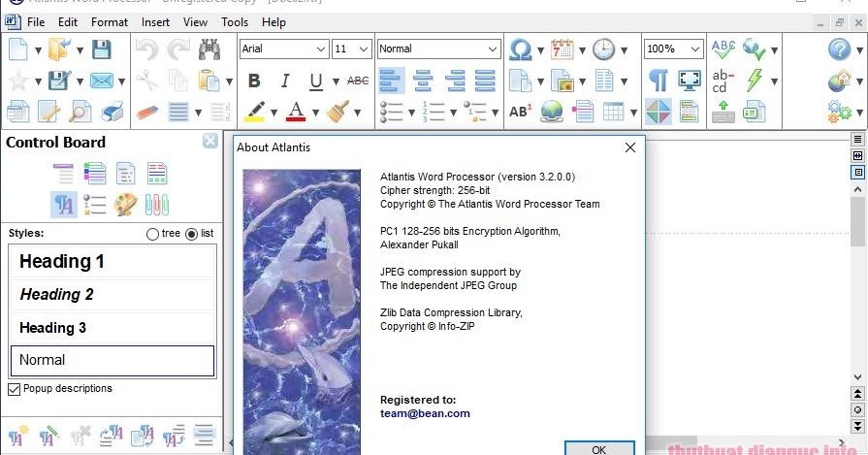Close the About Atlantis dialog
Viewport: 868px width, 455px height.
(630, 147)
